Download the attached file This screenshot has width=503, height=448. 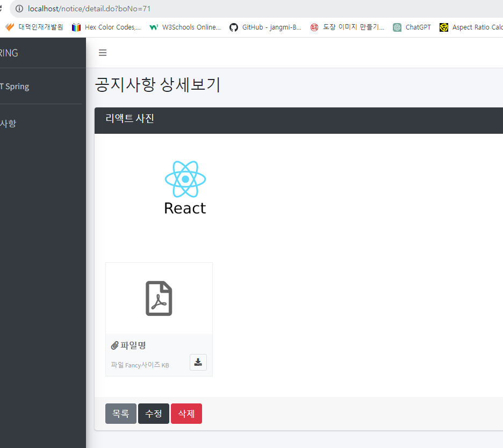198,363
